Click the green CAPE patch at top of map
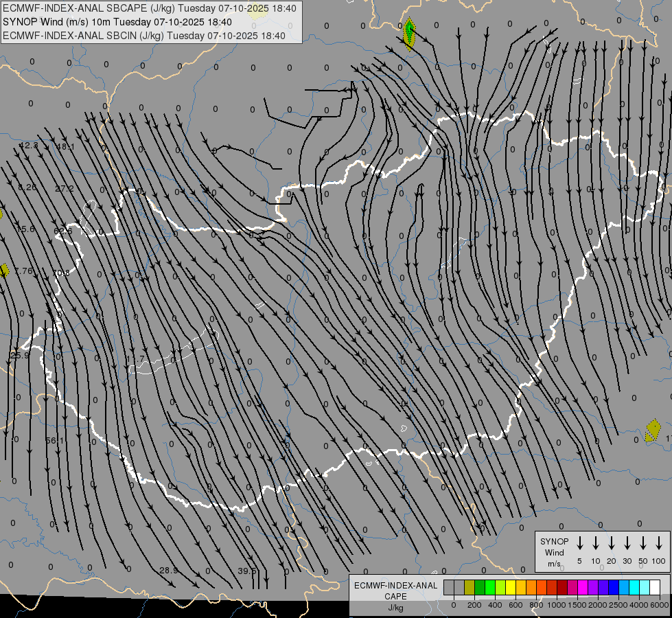Viewport: 672px width, 618px height. click(410, 32)
